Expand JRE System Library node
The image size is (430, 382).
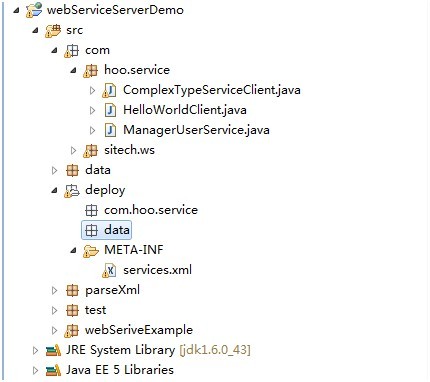(35, 350)
